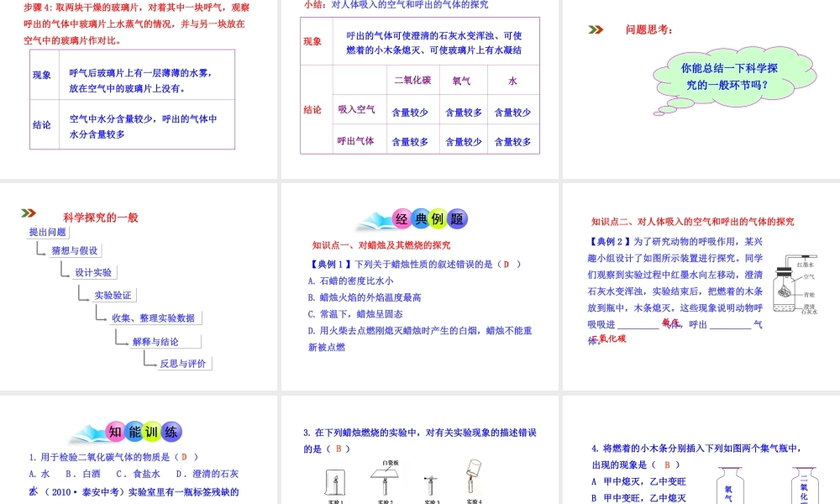Select the purple 练 circle in the banner
Viewport: 840px width, 504px height.
(171, 432)
